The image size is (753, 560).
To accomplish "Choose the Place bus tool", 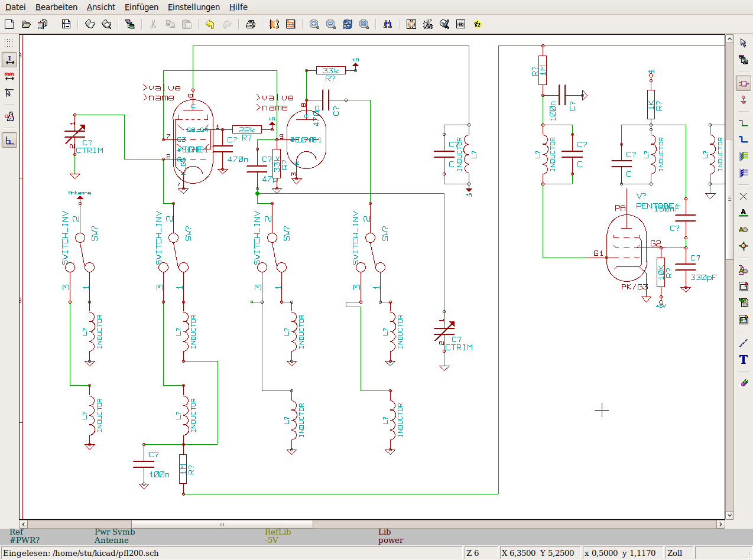I will click(x=743, y=140).
